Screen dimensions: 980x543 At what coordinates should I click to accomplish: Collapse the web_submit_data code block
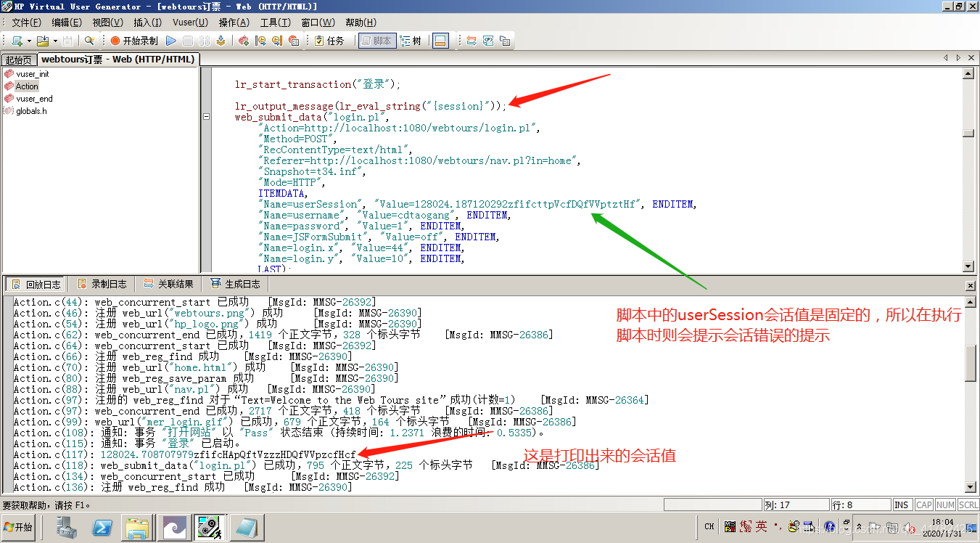click(207, 117)
